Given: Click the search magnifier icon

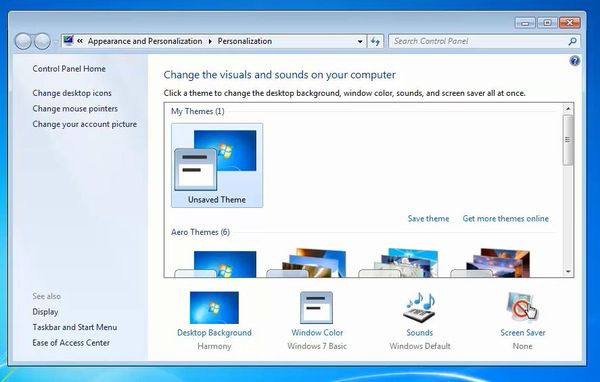Looking at the screenshot, I should point(572,41).
